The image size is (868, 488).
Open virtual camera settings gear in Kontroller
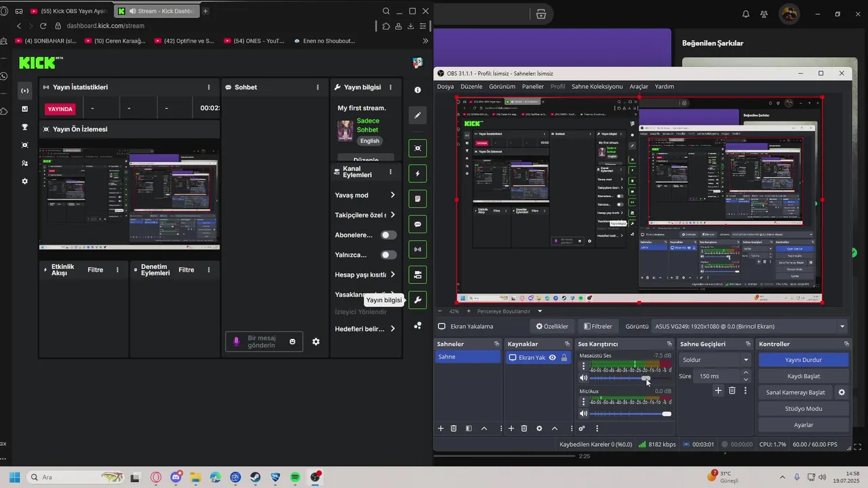[842, 392]
